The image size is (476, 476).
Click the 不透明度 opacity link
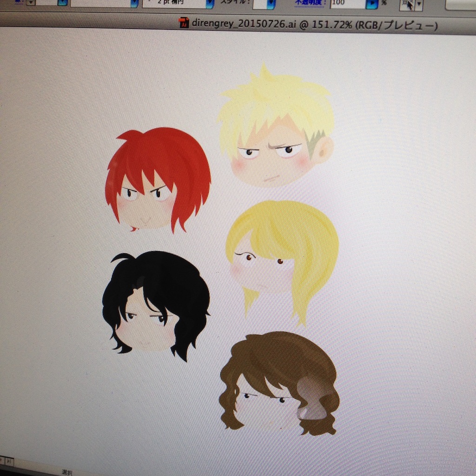click(x=311, y=3)
